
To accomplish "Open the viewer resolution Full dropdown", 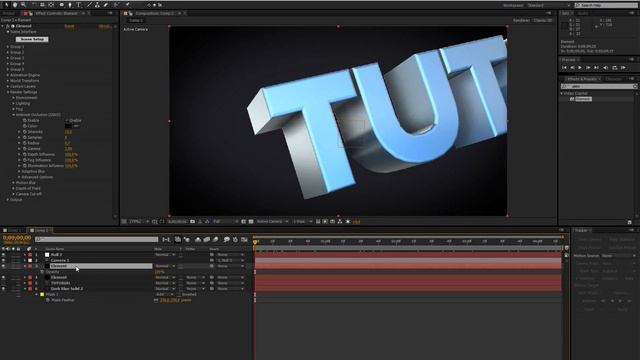I will pyautogui.click(x=225, y=221).
